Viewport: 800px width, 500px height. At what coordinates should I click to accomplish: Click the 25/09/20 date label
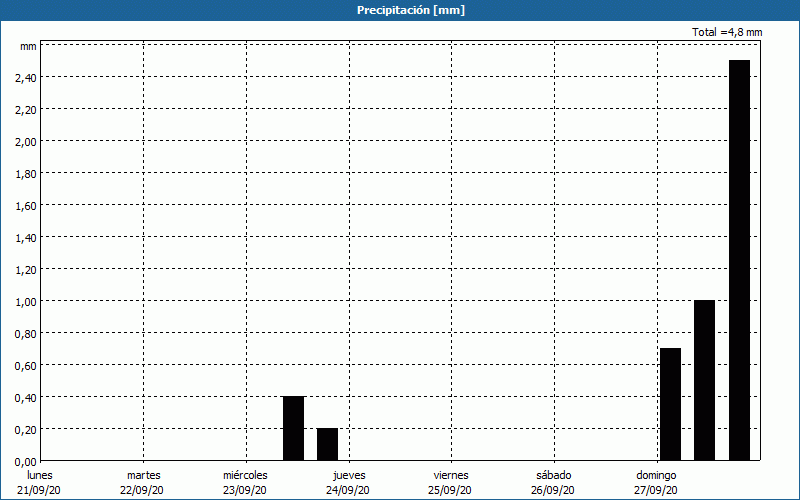(x=449, y=490)
